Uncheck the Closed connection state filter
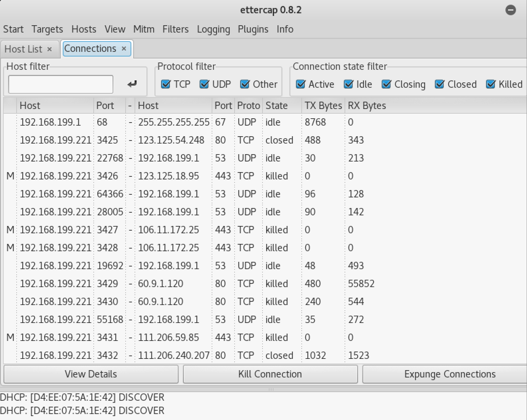The image size is (527, 420). 439,84
